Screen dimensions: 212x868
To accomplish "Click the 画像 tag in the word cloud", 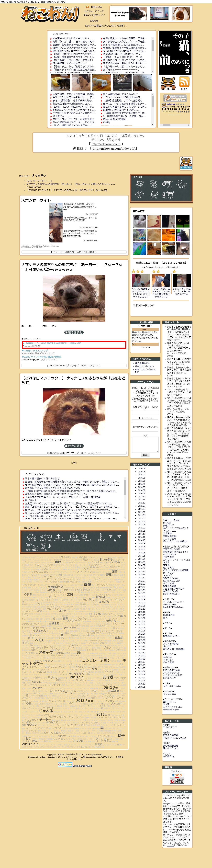I will click(88, 584).
